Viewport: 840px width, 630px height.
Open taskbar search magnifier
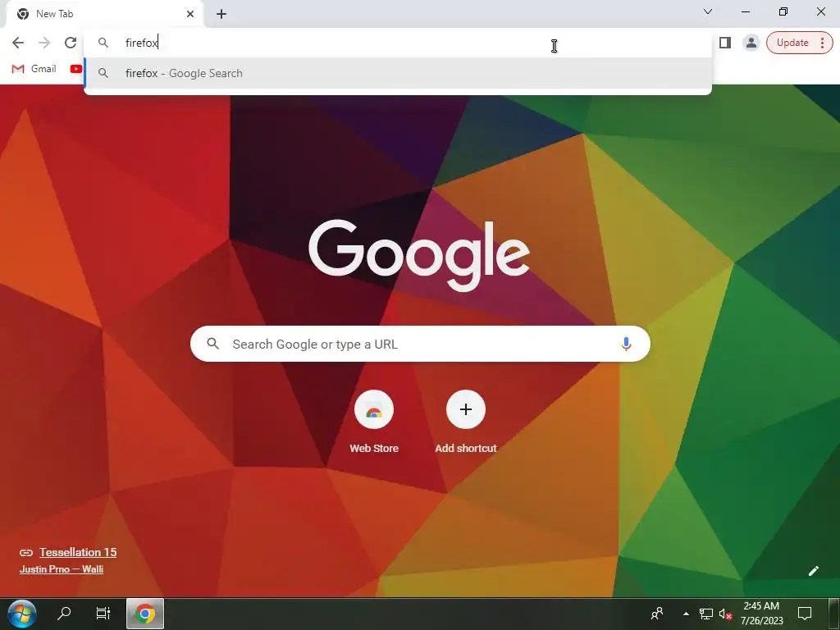(64, 613)
